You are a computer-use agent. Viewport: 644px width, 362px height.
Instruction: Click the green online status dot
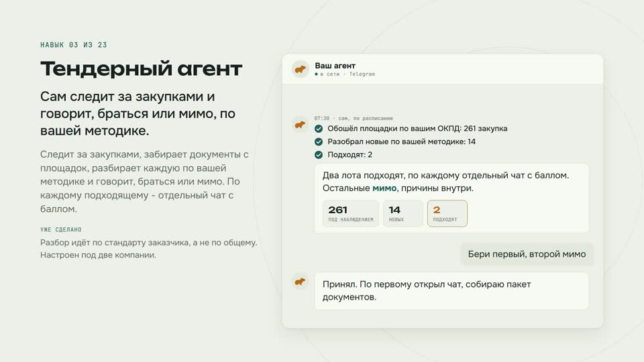point(316,74)
